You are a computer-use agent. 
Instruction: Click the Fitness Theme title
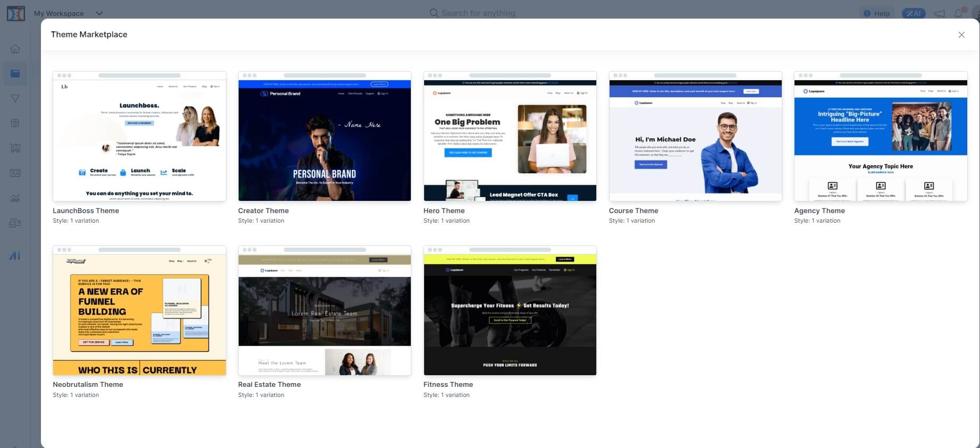click(x=448, y=384)
